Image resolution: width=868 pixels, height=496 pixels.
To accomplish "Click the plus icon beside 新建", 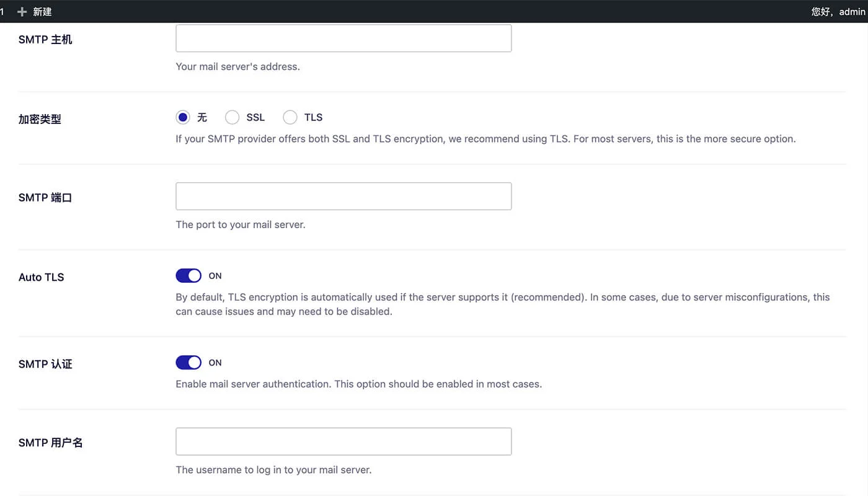I will click(22, 12).
